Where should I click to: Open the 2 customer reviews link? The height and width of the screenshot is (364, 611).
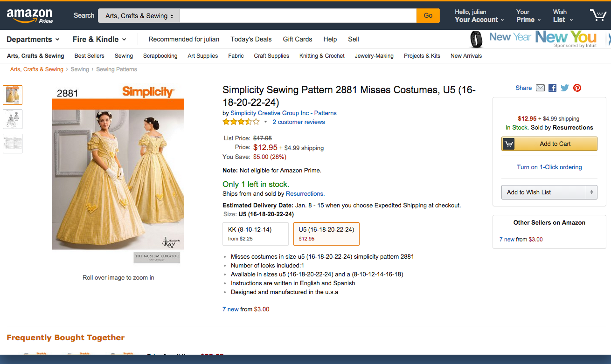pos(299,122)
